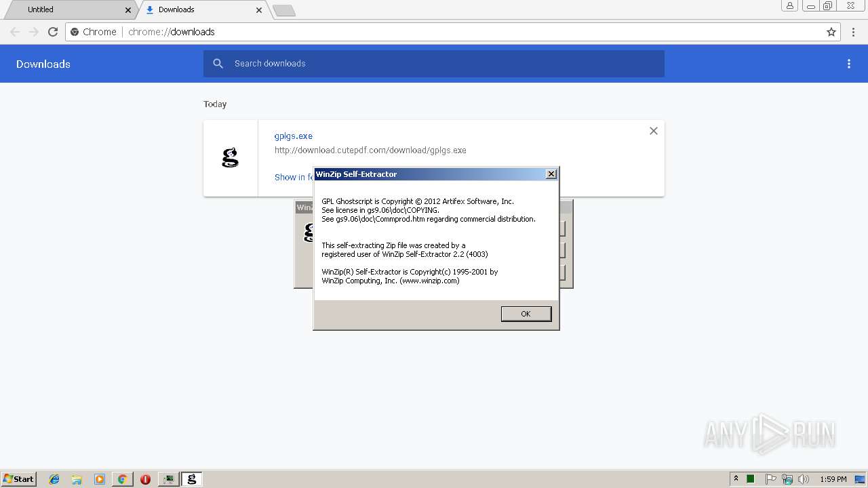Click the Downloads page heading

coord(43,64)
